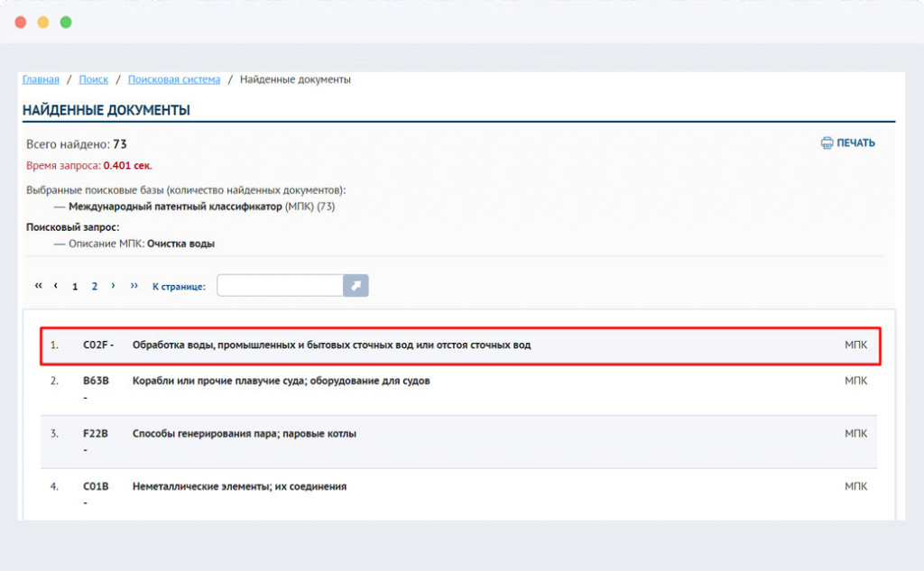The height and width of the screenshot is (571, 924).
Task: Open the C02F water treatment classification entry
Action: pos(334,344)
